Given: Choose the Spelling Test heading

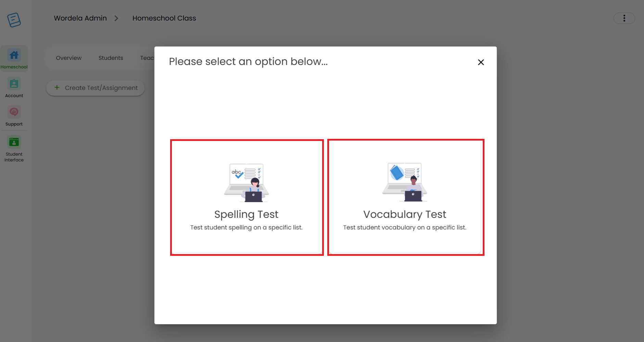Looking at the screenshot, I should (246, 214).
